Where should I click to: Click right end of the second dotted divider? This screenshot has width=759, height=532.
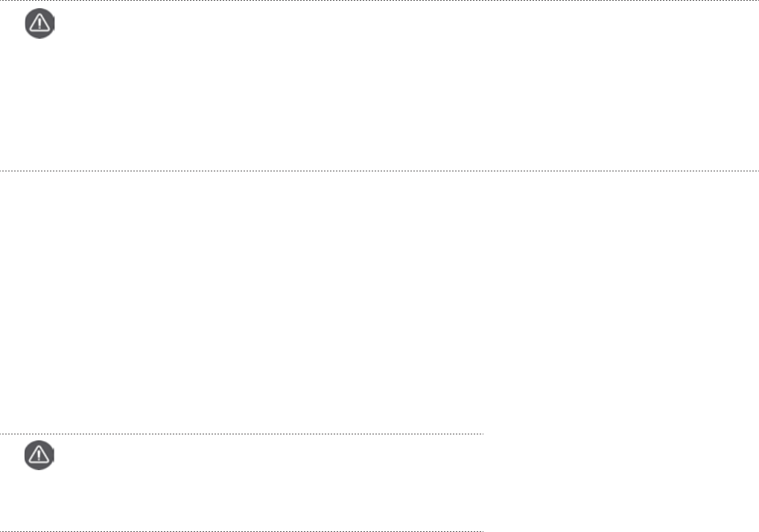pos(751,171)
